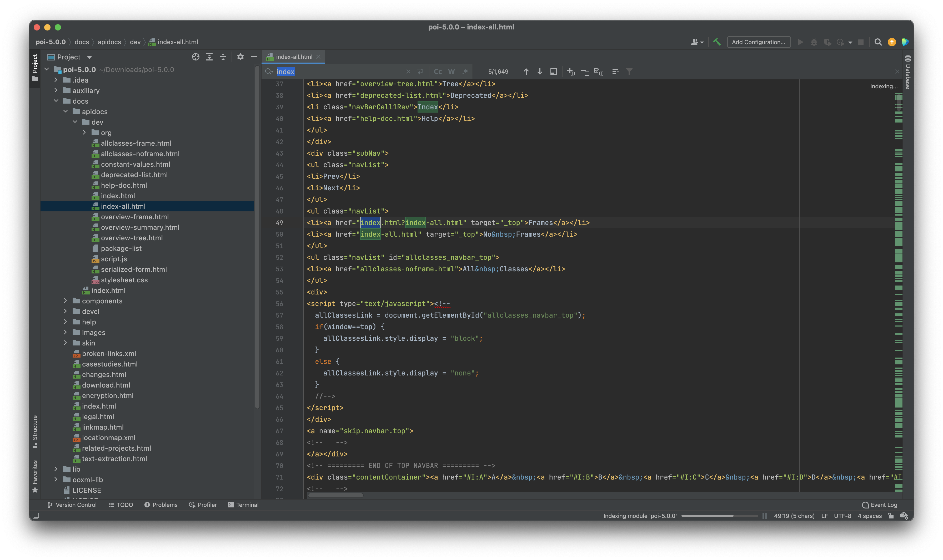Click the Build project hammer icon
This screenshot has width=943, height=560.
click(717, 42)
